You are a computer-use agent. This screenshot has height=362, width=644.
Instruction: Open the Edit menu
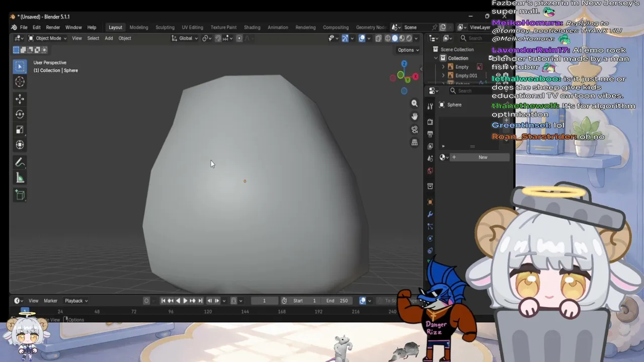coord(37,27)
